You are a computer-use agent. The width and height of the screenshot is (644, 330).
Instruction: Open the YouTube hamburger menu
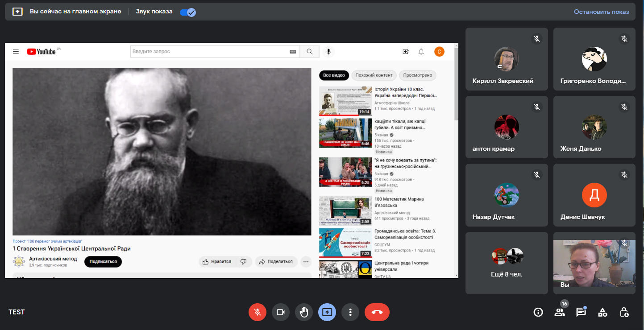tap(16, 52)
